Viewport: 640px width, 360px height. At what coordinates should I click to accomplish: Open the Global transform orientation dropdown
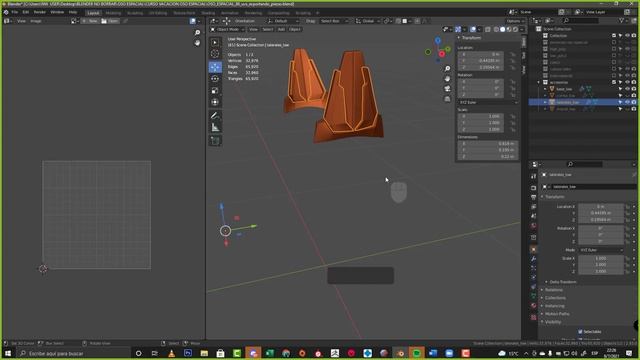(x=368, y=21)
